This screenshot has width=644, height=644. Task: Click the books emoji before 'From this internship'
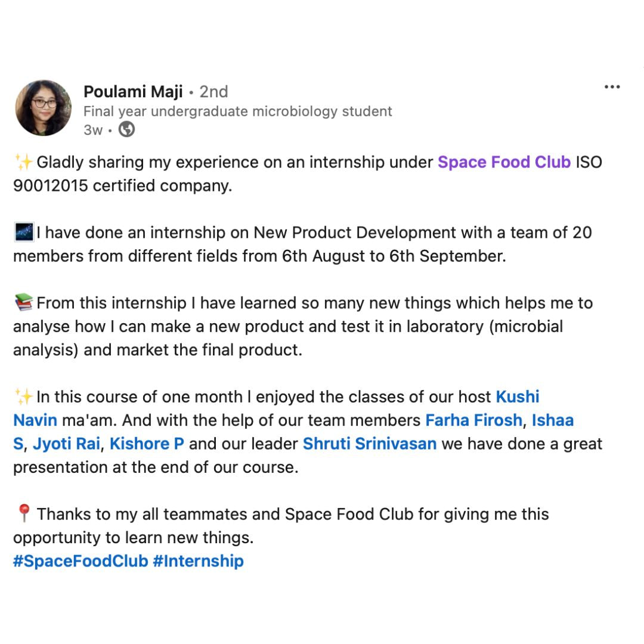tap(23, 303)
